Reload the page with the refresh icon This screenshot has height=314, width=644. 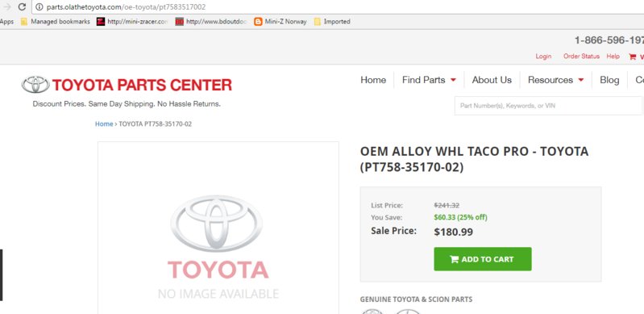(x=23, y=6)
